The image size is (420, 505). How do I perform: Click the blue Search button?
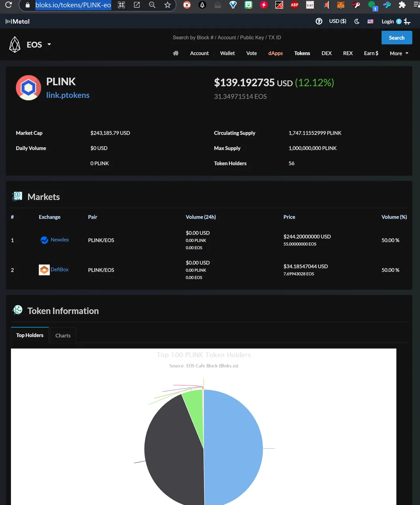coord(397,38)
